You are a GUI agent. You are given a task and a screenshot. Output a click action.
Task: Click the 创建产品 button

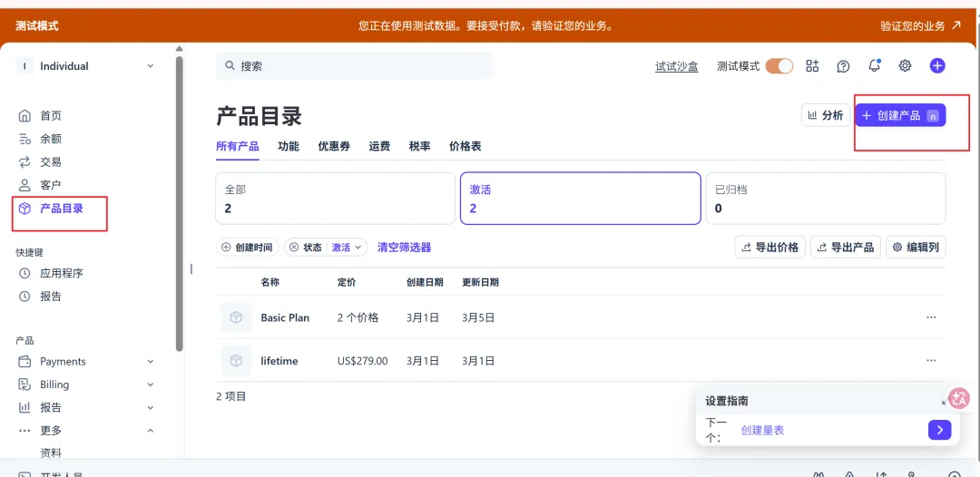click(899, 115)
